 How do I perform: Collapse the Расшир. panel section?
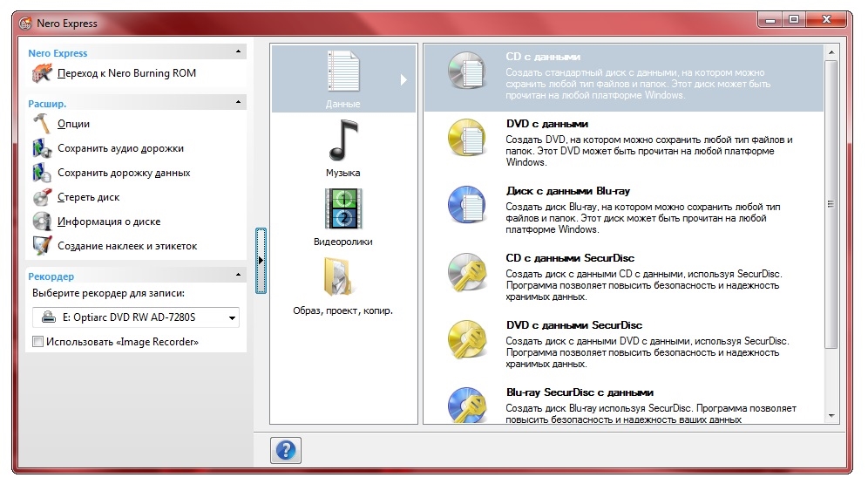click(238, 102)
